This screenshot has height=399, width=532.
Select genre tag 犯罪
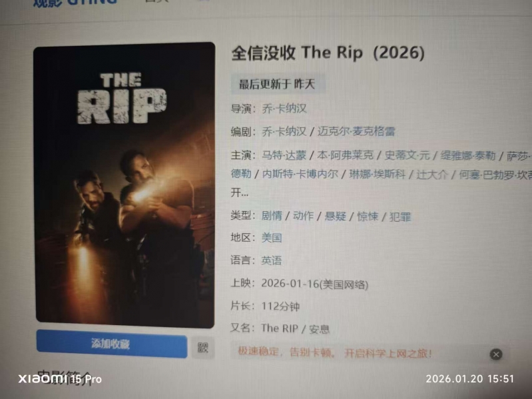[399, 216]
